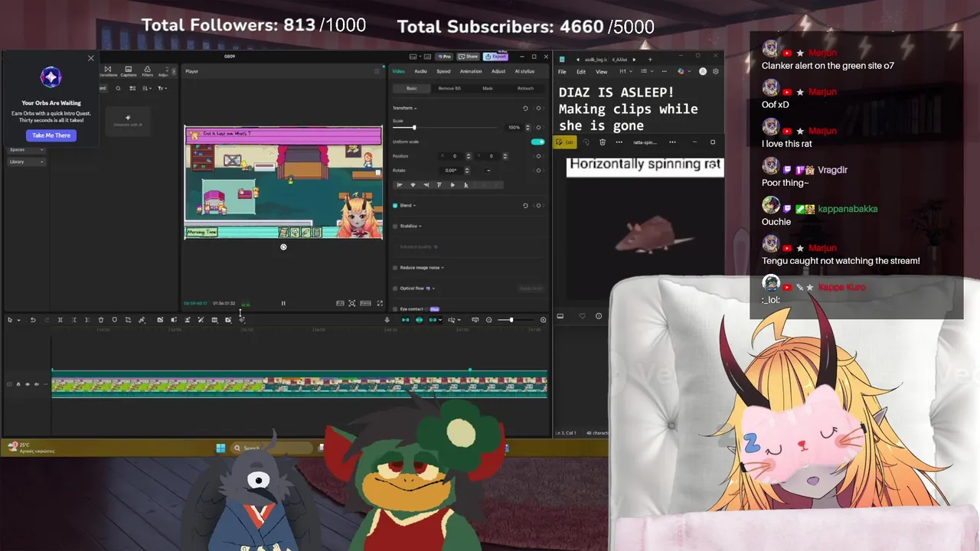This screenshot has width=980, height=551.
Task: Open the Player panel menu icon
Action: coord(376,71)
